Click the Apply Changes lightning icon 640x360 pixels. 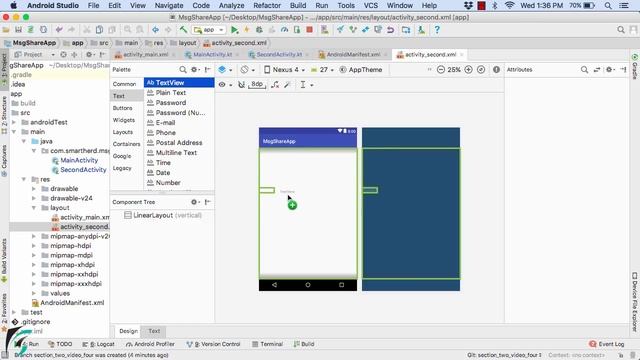[247, 30]
